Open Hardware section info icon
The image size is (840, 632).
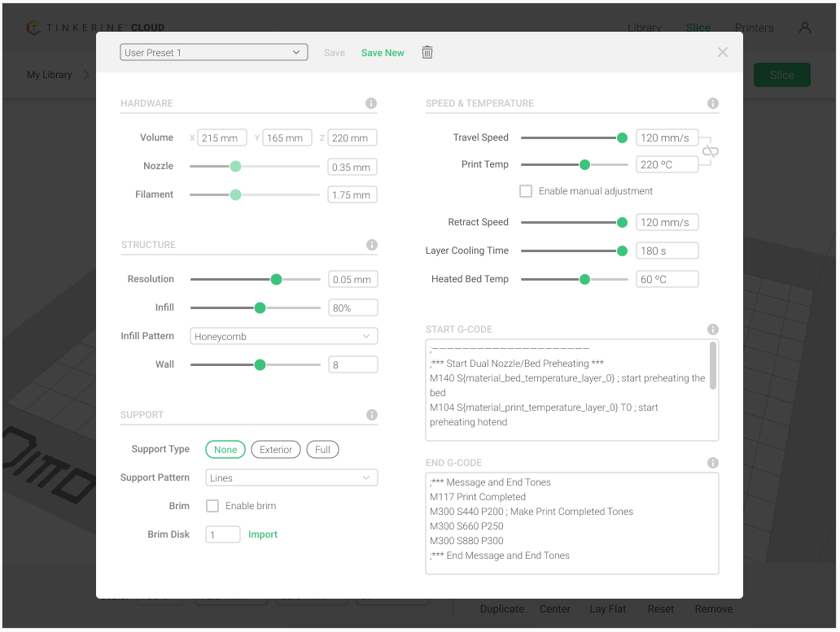click(371, 103)
